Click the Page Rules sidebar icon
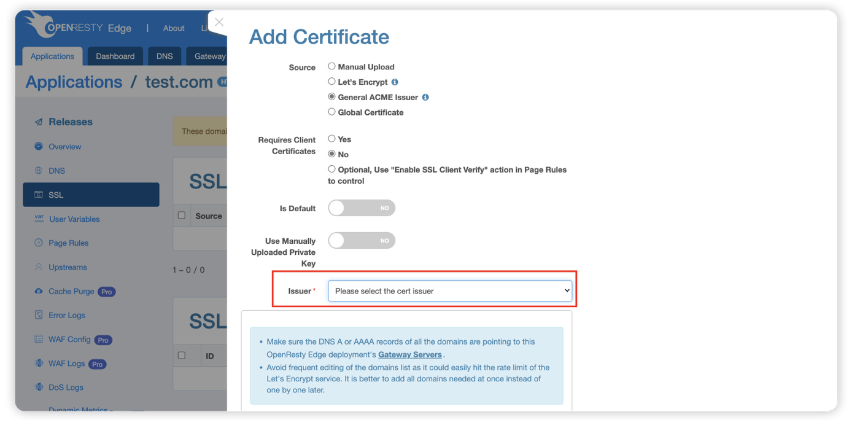The height and width of the screenshot is (425, 868). pyautogui.click(x=39, y=243)
